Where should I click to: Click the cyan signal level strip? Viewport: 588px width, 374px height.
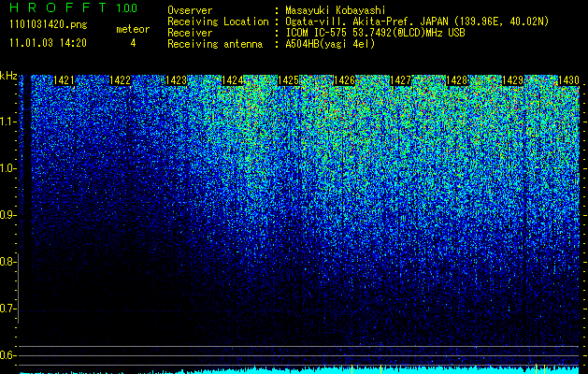(299, 370)
